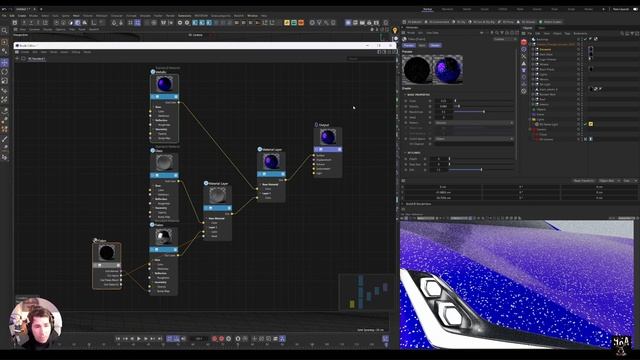640x360 pixels.
Task: Select the Glass node preview
Action: (x=164, y=163)
